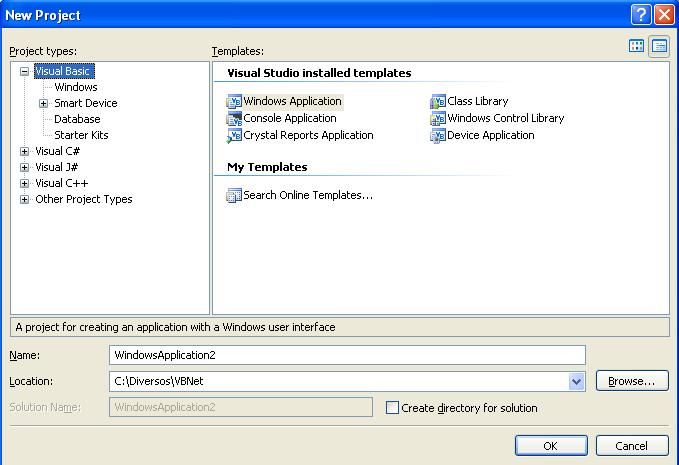This screenshot has width=679, height=465.
Task: Open Search Online Templates icon
Action: click(234, 195)
